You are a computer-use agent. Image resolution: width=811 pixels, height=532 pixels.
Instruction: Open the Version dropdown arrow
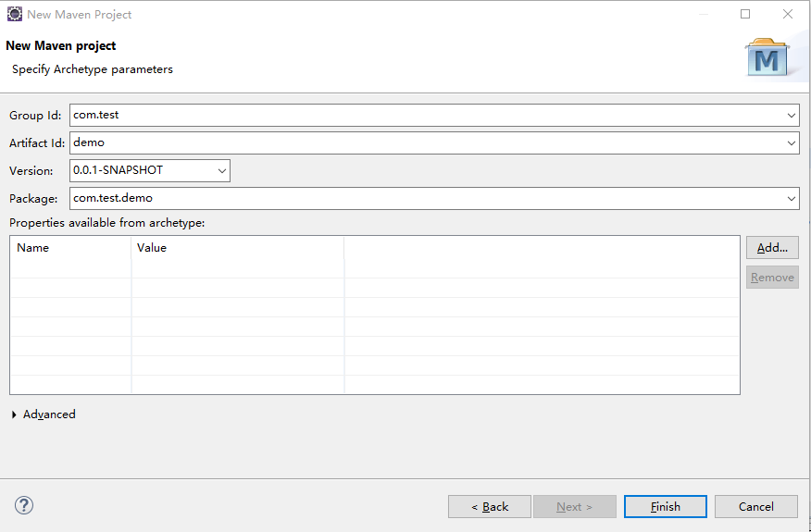coord(222,170)
